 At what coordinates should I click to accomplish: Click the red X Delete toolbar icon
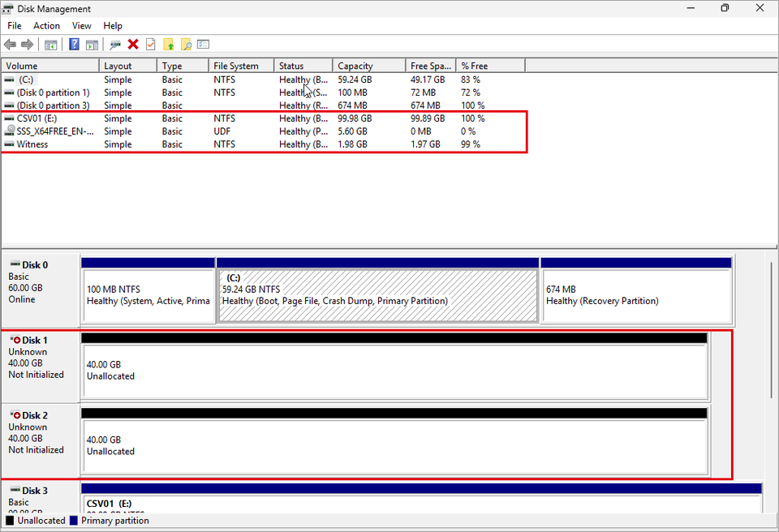click(x=133, y=45)
